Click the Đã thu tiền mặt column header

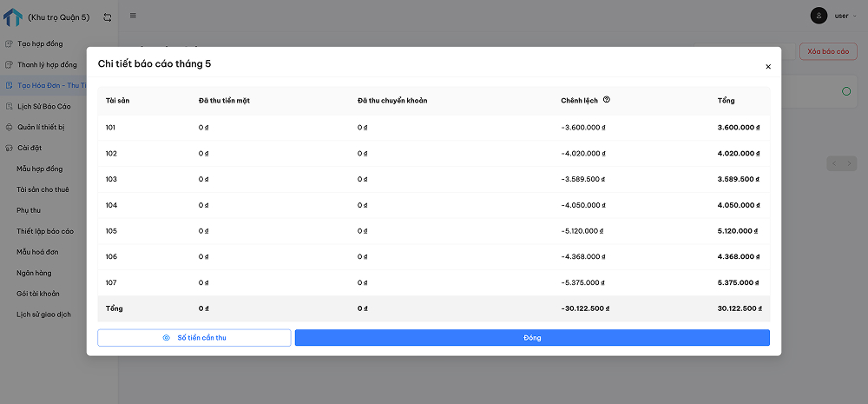224,100
